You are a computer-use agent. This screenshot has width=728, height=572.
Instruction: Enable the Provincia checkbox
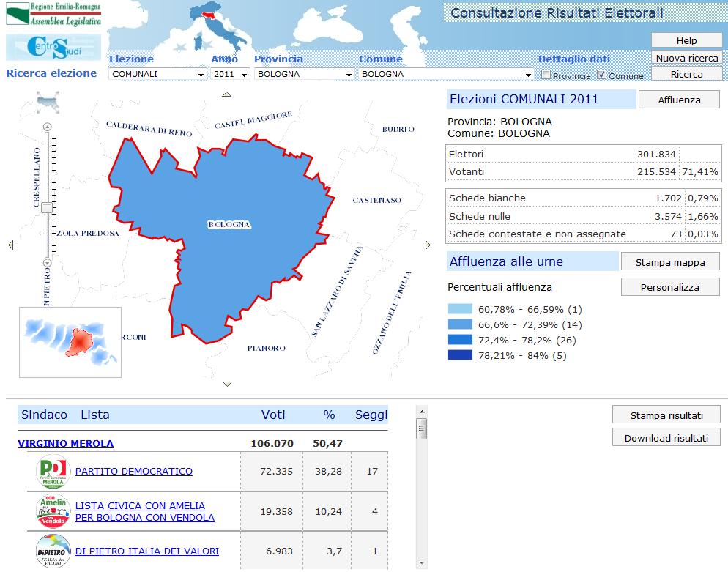pyautogui.click(x=544, y=75)
